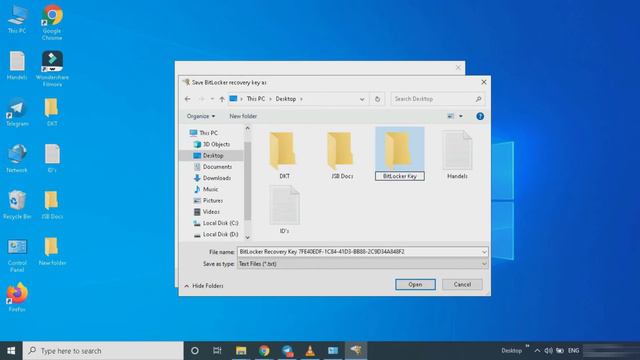Screen dimensions: 640x360
Task: Expand address bar previous locations dropdown
Action: (362, 99)
